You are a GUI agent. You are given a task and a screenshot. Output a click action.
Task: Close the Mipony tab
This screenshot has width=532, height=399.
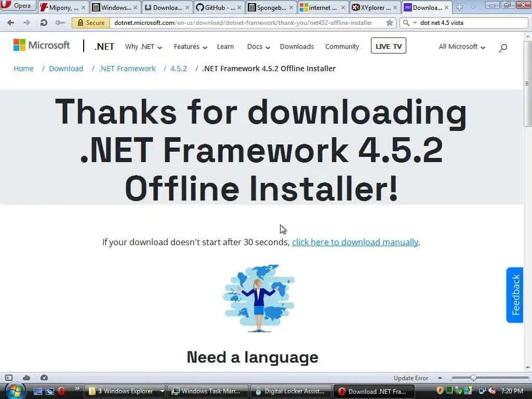click(84, 7)
